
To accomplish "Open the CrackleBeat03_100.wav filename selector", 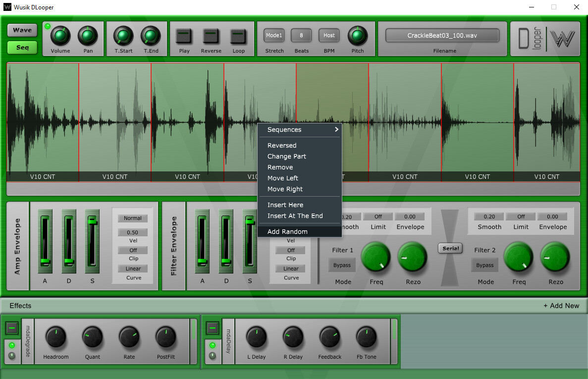I will click(x=442, y=35).
